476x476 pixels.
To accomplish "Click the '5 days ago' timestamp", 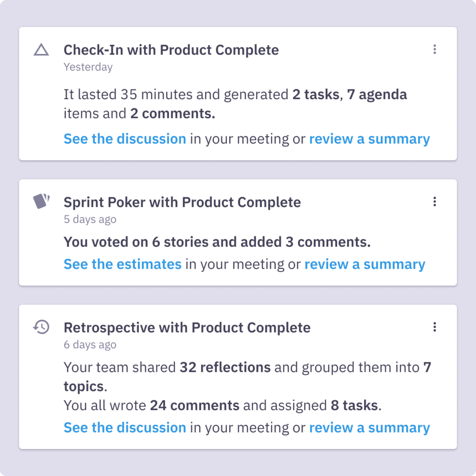I will pos(90,219).
